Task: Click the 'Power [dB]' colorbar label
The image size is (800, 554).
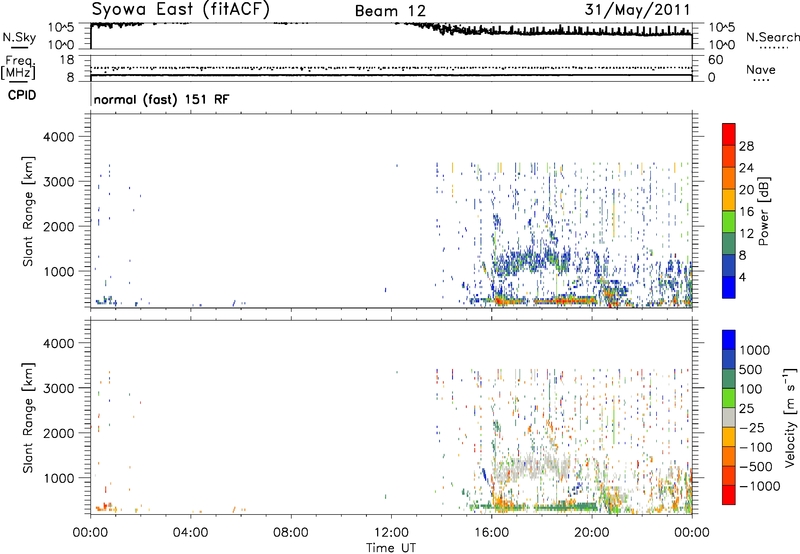Action: [x=763, y=211]
